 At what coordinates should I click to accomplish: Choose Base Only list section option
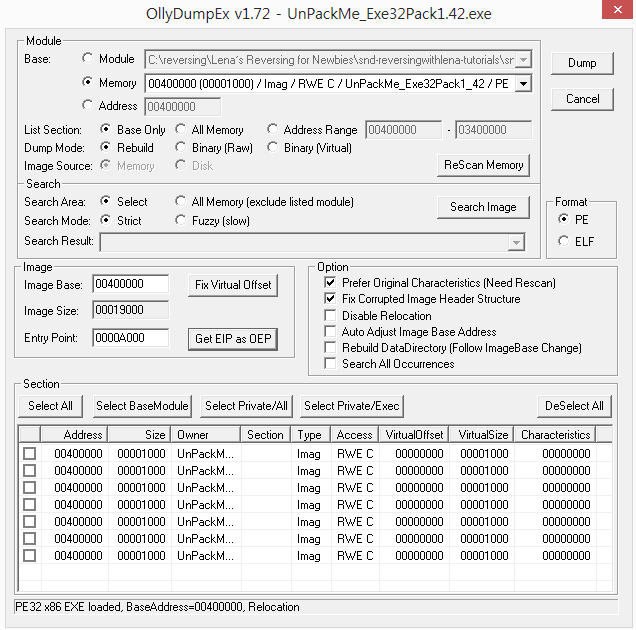tap(105, 129)
